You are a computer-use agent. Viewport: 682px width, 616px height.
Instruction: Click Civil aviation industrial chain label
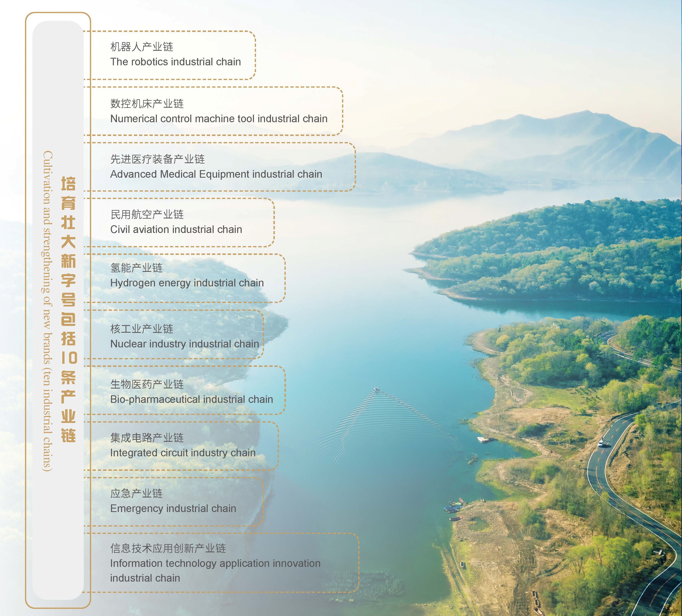click(176, 229)
